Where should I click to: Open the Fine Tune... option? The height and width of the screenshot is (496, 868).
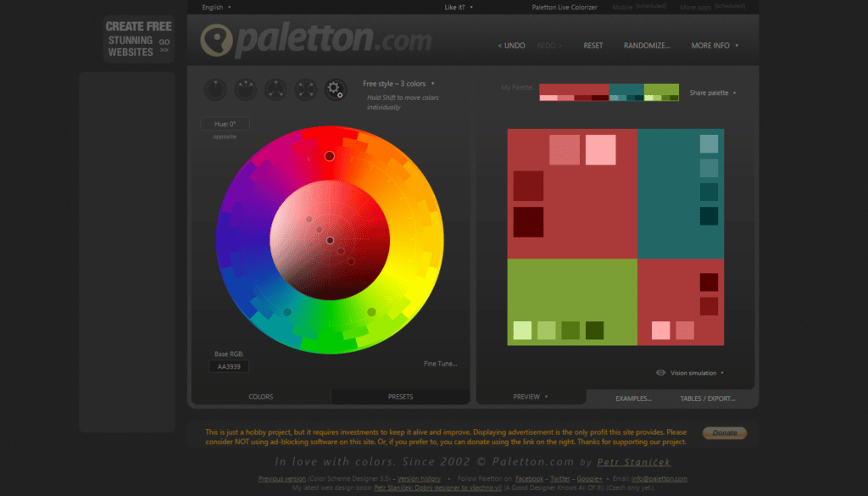(441, 364)
